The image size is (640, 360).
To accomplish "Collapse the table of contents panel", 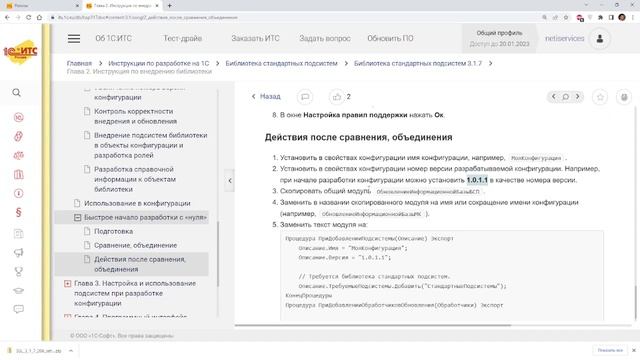I will [x=230, y=180].
